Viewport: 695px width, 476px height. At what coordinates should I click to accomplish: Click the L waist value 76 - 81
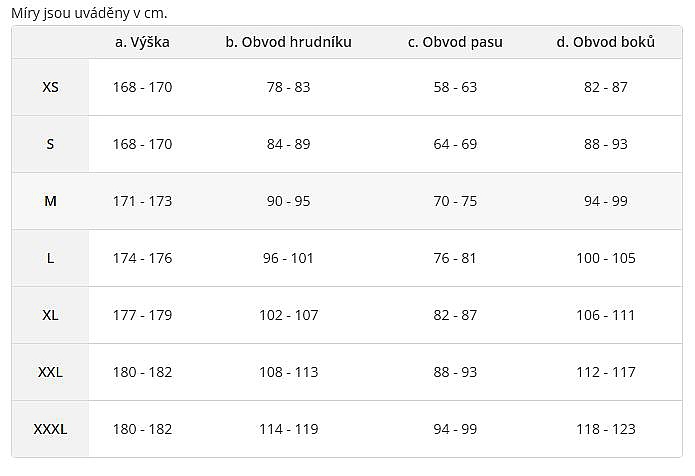click(x=455, y=258)
